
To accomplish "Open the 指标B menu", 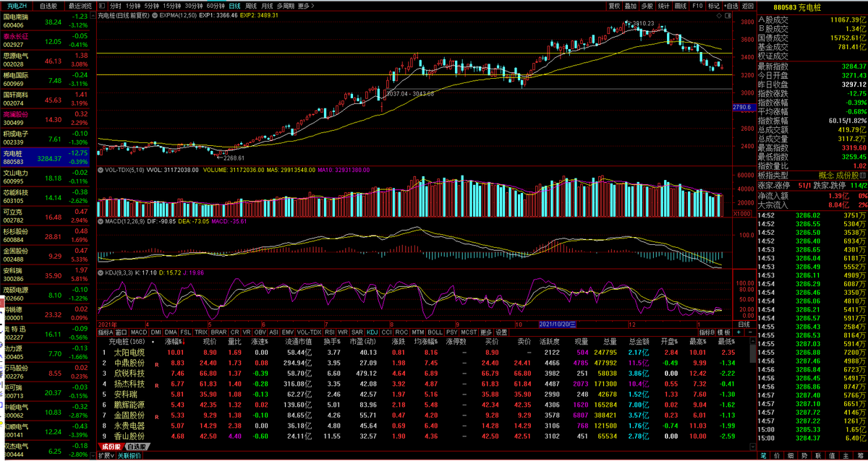I will pyautogui.click(x=707, y=332).
